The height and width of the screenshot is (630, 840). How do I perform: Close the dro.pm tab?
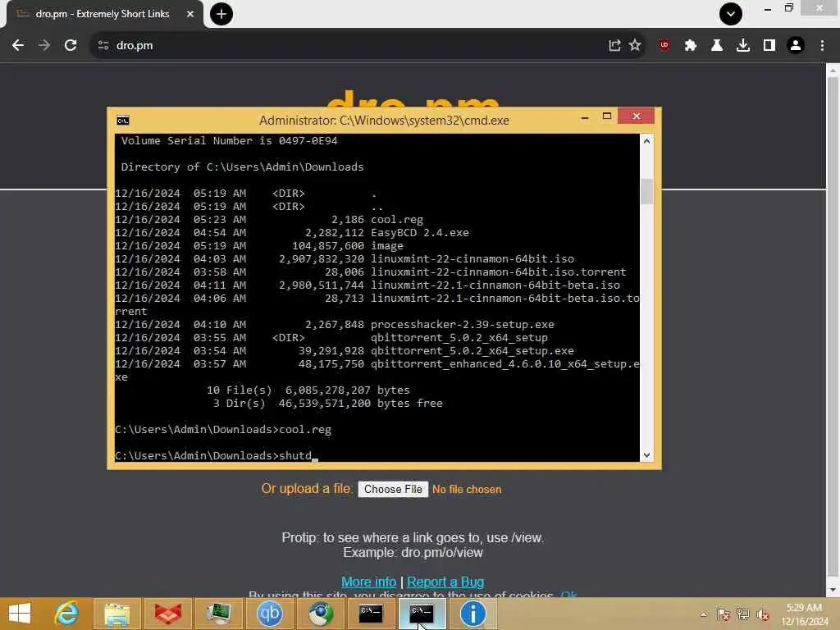190,14
